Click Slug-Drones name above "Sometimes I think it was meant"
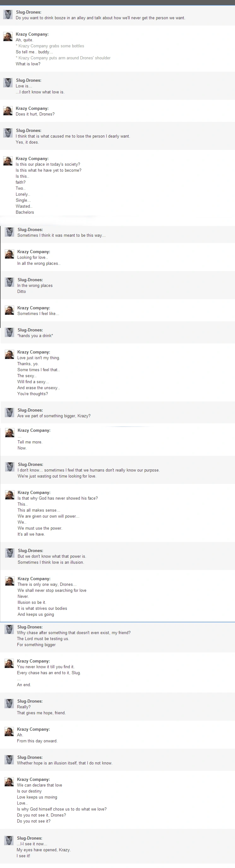 [30, 229]
